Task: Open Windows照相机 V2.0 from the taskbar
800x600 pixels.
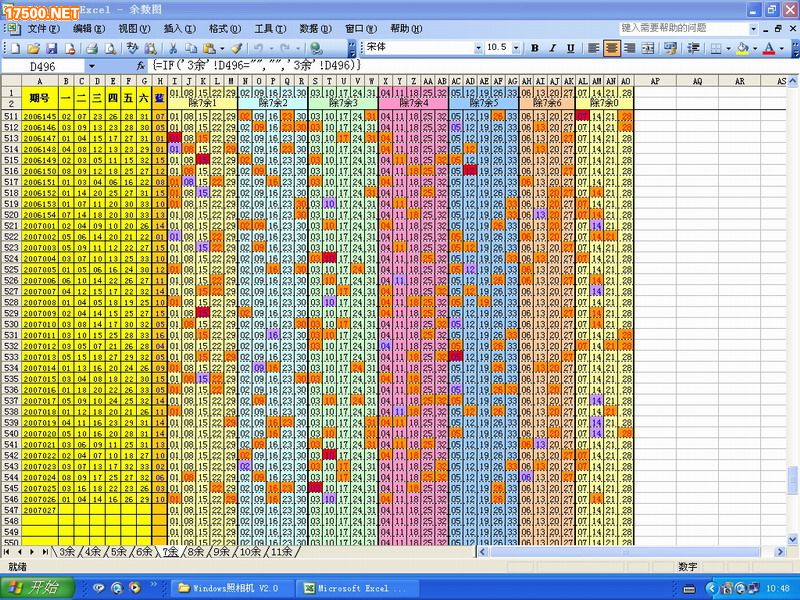Action: coord(234,588)
